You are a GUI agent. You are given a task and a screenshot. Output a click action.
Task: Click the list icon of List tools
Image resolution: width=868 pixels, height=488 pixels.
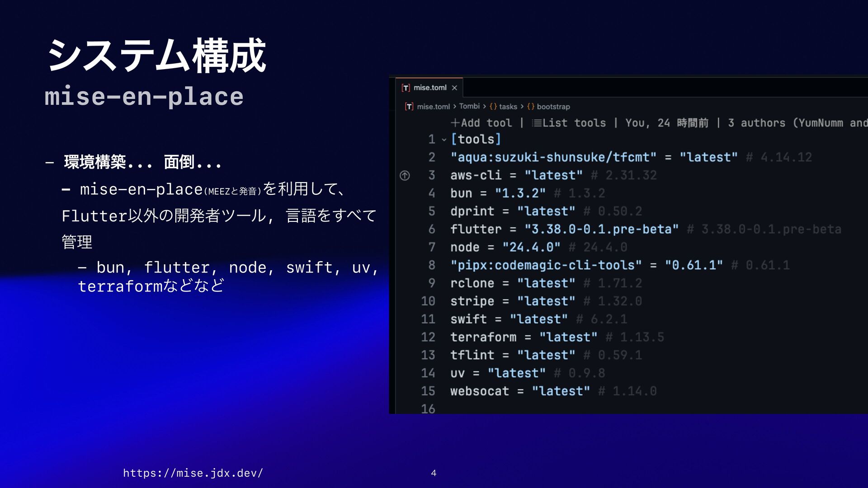click(537, 123)
